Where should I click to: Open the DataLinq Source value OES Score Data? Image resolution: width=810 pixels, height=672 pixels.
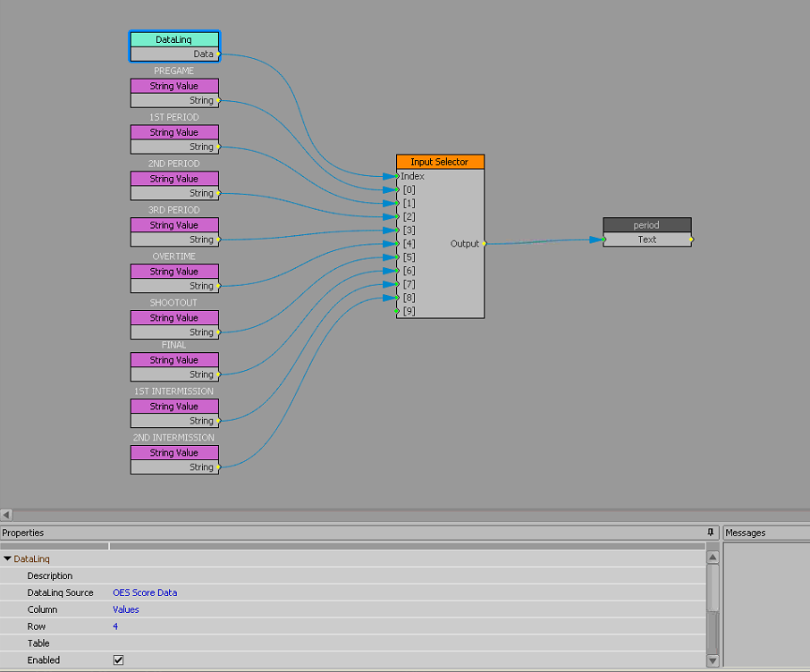pyautogui.click(x=145, y=592)
